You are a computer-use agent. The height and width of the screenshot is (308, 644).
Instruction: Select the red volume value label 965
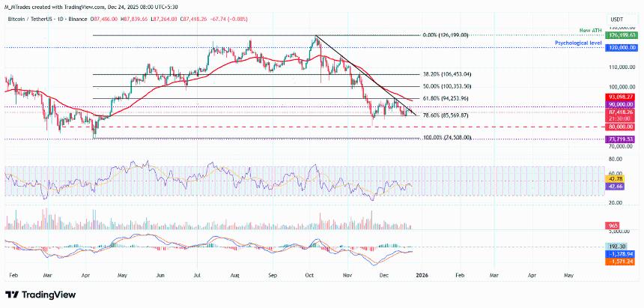pyautogui.click(x=611, y=226)
